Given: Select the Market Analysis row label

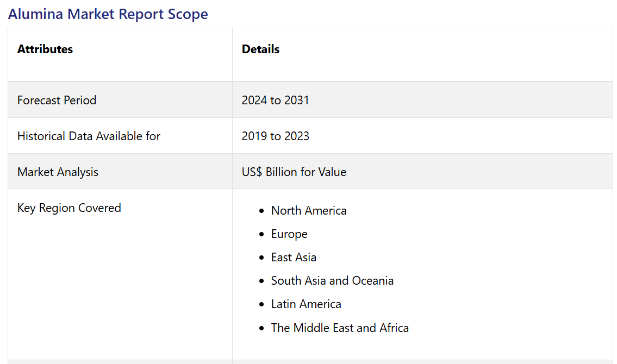Looking at the screenshot, I should (x=58, y=172).
